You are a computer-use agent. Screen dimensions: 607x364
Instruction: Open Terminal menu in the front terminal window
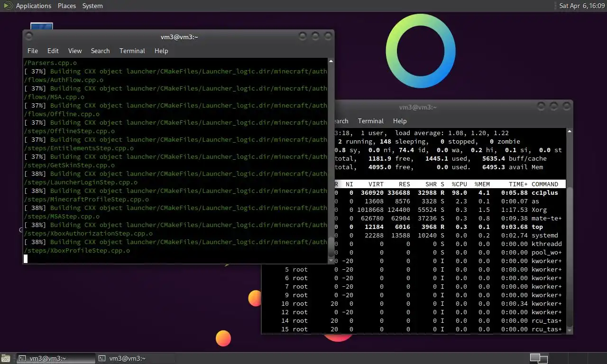[x=132, y=51]
